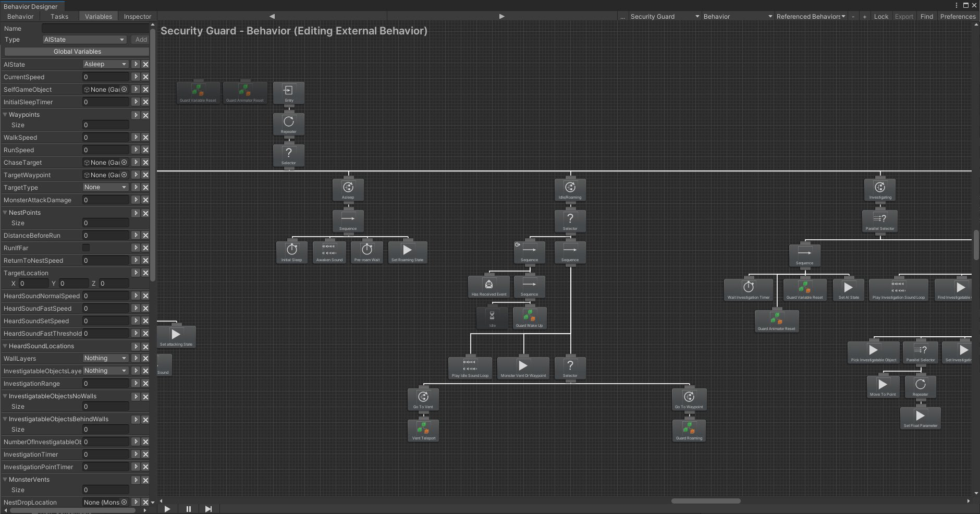This screenshot has width=980, height=514.
Task: Select the Guard Variable Reset node at top left
Action: (x=198, y=93)
